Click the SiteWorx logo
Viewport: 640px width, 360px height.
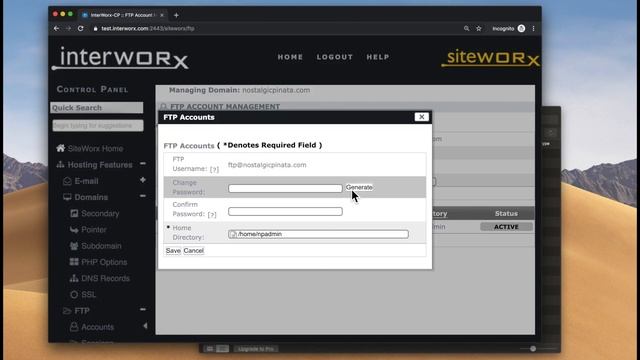(x=490, y=58)
